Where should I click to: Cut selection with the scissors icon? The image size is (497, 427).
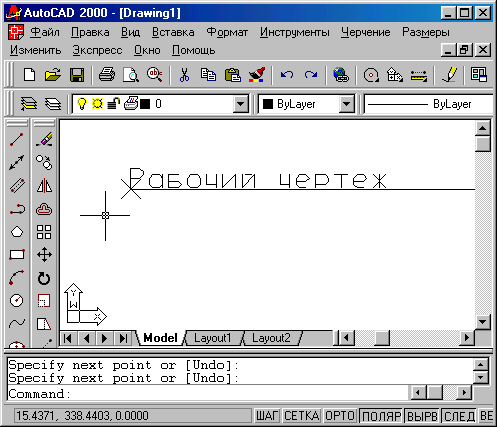pyautogui.click(x=184, y=75)
